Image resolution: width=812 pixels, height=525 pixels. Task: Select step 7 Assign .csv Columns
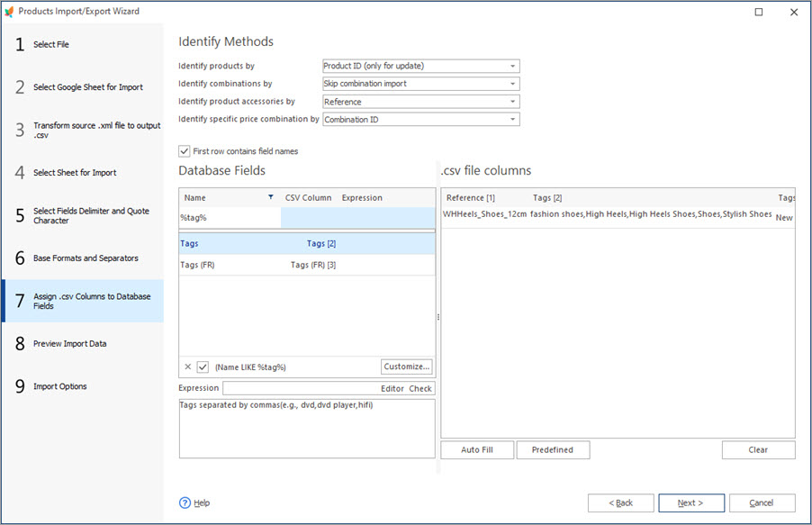tap(83, 301)
